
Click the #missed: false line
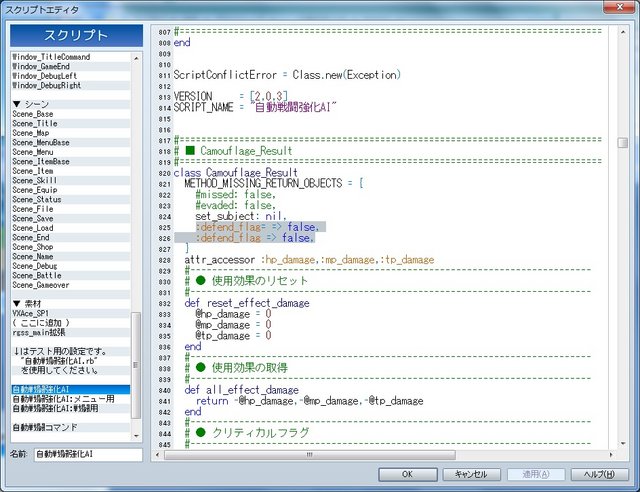236,194
